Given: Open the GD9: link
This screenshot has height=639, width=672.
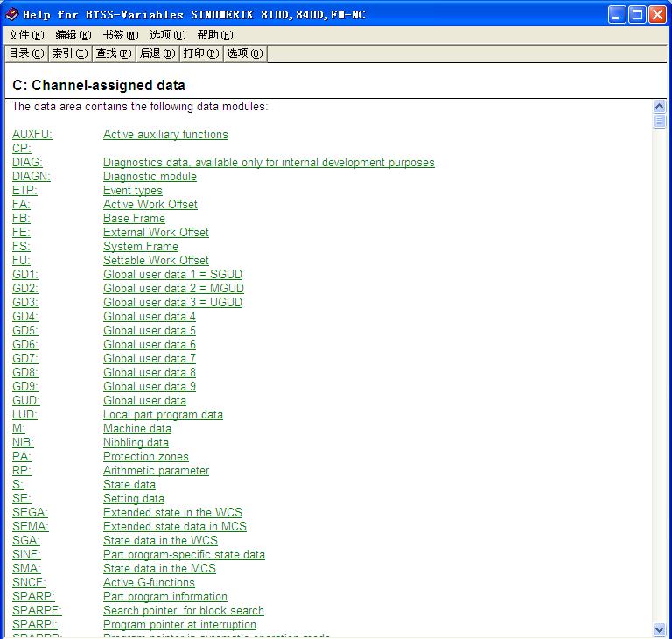Looking at the screenshot, I should pyautogui.click(x=25, y=386).
